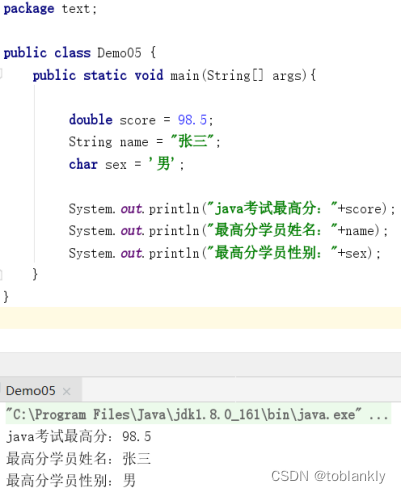Click the 'public static void main' line

click(174, 75)
